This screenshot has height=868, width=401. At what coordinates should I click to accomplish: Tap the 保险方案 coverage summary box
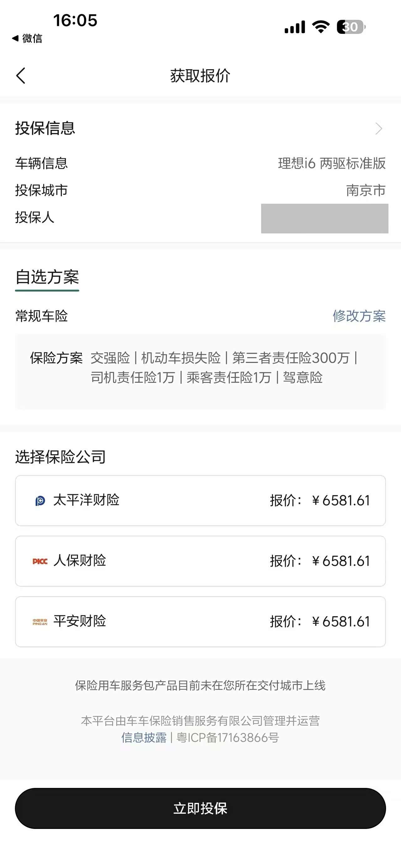[200, 371]
